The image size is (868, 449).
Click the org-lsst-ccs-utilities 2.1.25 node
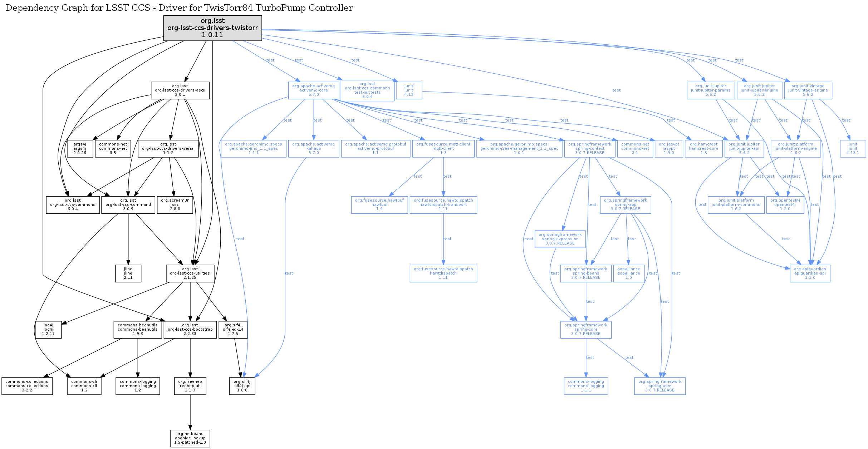tap(190, 273)
